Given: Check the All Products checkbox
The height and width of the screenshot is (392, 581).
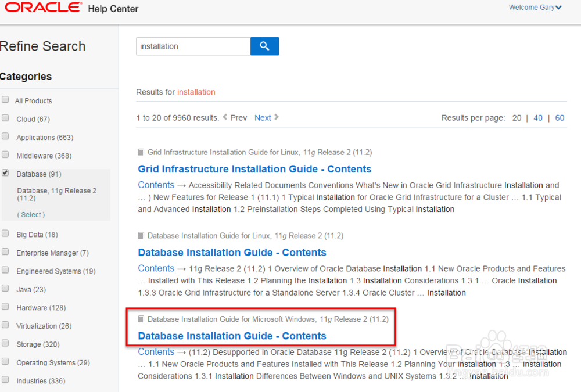Looking at the screenshot, I should pos(5,100).
